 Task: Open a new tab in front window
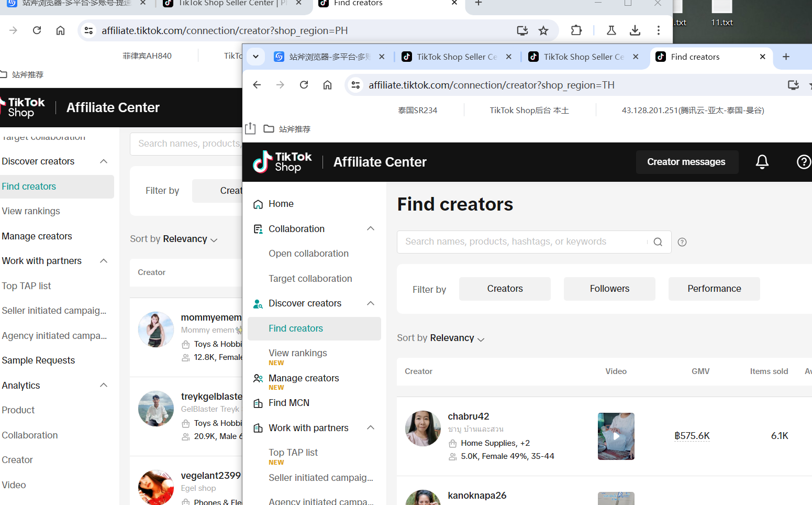pyautogui.click(x=786, y=57)
